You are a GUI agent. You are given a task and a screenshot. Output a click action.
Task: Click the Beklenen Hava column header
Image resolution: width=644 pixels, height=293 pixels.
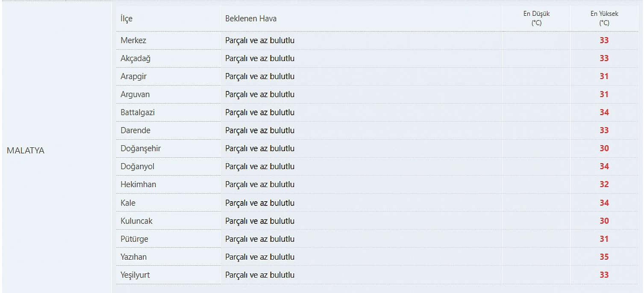(x=251, y=18)
